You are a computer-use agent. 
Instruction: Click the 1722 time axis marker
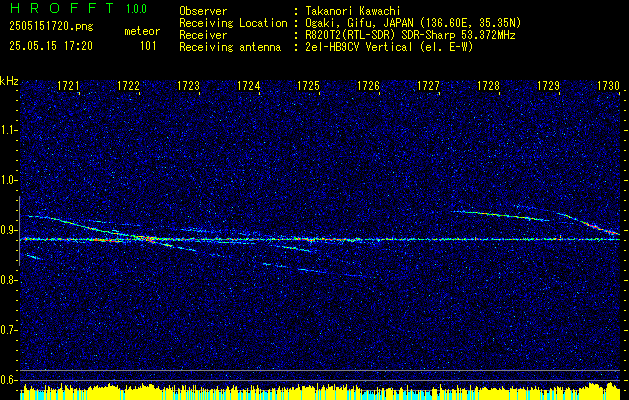[128, 85]
